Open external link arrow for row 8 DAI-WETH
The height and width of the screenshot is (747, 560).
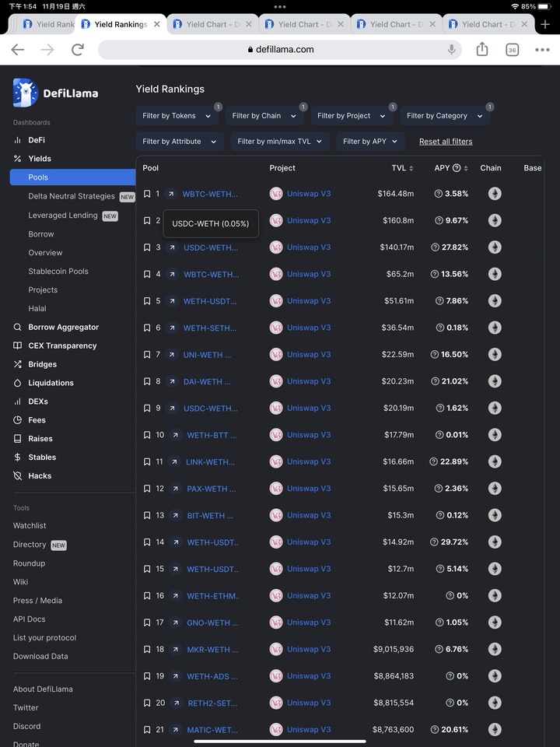[172, 381]
